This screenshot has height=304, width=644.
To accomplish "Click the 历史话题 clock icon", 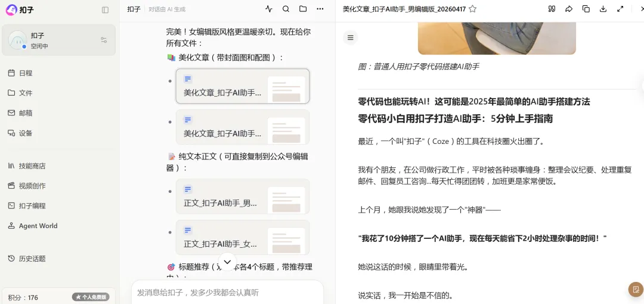I will [11, 259].
